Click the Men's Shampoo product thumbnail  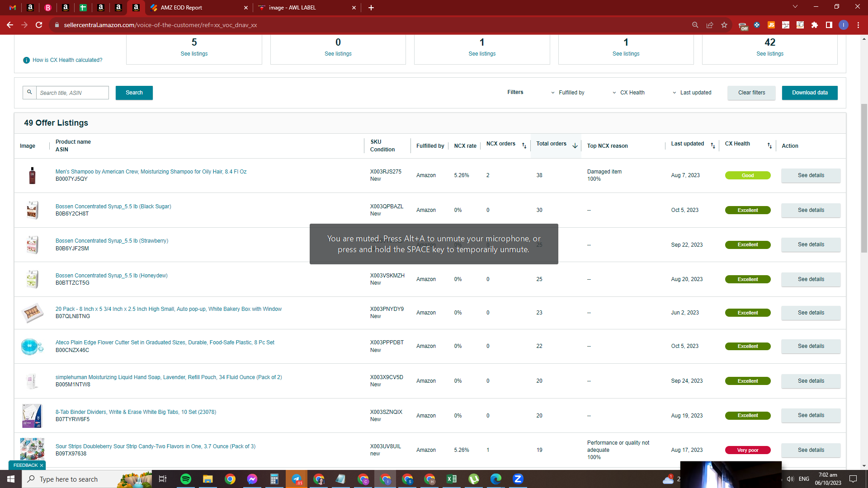(32, 175)
